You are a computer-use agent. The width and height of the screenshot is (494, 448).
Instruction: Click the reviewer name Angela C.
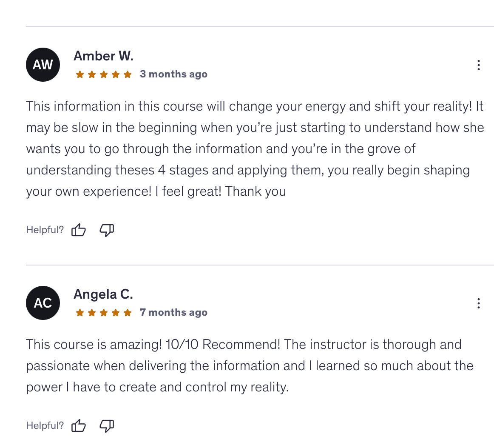pyautogui.click(x=103, y=294)
